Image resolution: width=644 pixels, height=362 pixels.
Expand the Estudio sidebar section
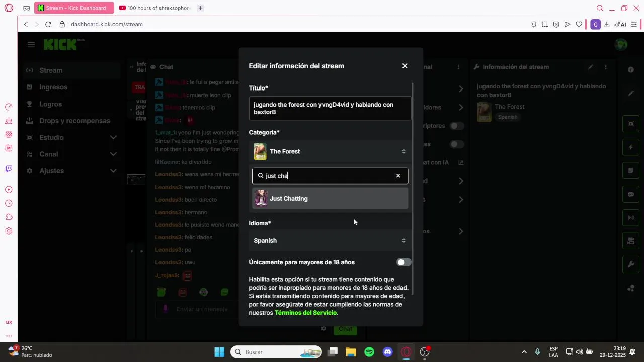tap(72, 138)
